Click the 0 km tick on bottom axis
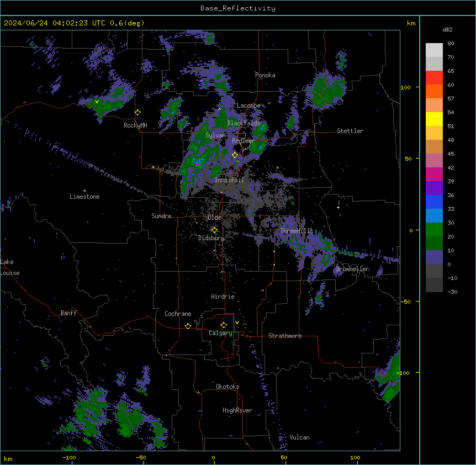476x465 pixels. [x=213, y=458]
